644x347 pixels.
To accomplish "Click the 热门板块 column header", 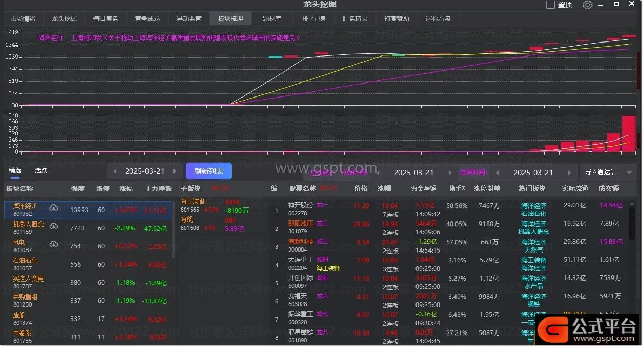I will click(532, 189).
